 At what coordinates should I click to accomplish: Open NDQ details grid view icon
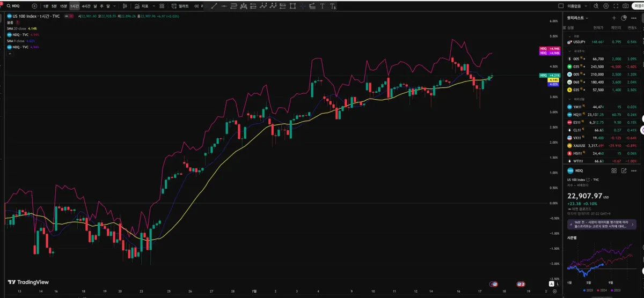(x=614, y=170)
